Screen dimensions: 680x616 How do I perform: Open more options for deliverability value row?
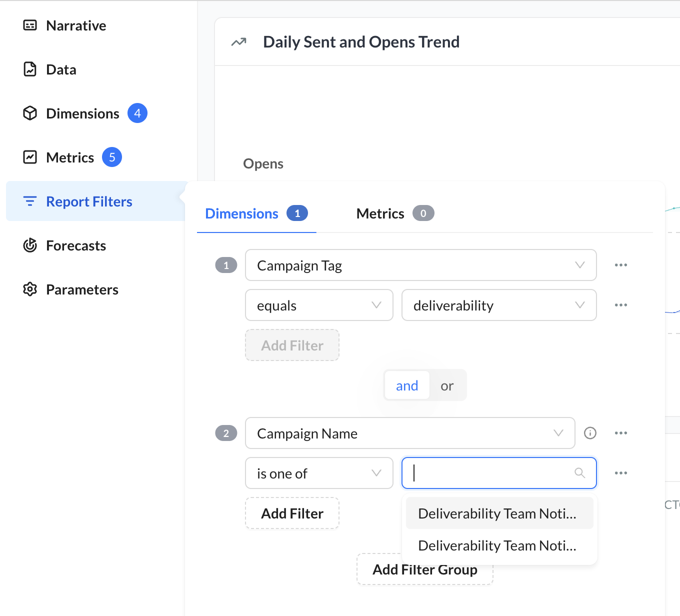[620, 305]
